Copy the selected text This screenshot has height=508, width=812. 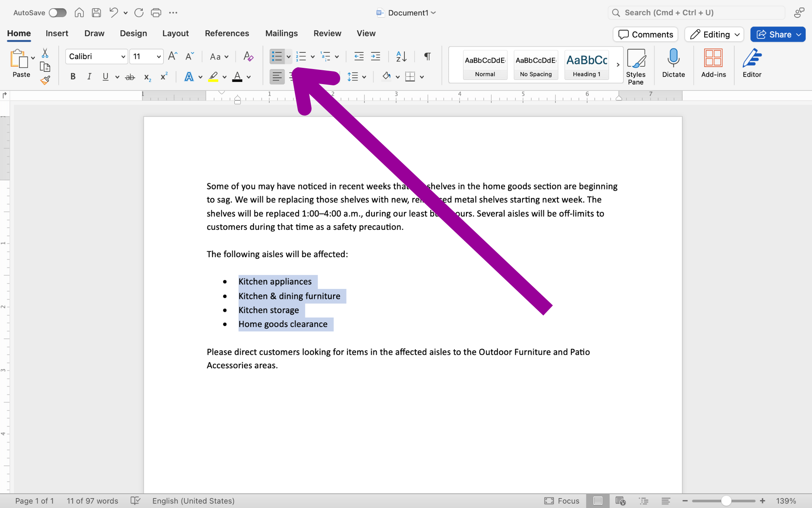tap(45, 67)
